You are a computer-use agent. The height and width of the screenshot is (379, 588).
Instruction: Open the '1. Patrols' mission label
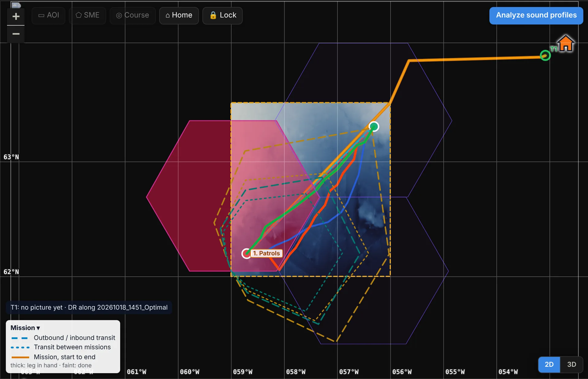pyautogui.click(x=266, y=253)
